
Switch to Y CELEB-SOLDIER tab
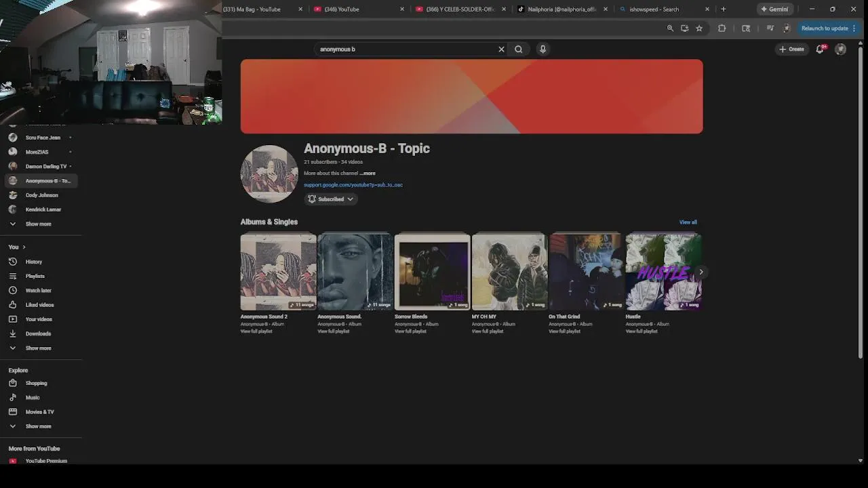click(461, 9)
